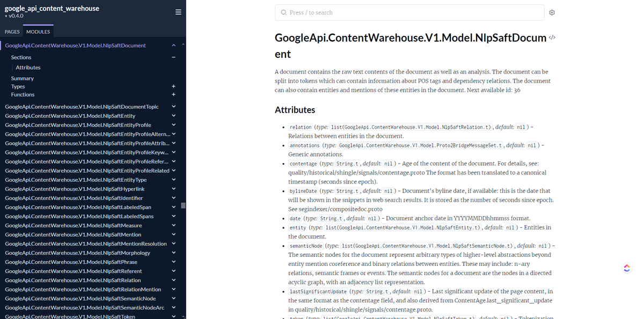Open NlpSaftEntityType module link

[x=76, y=180]
